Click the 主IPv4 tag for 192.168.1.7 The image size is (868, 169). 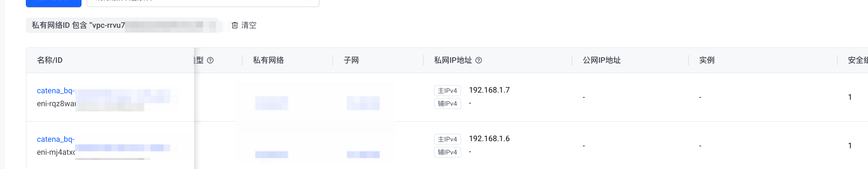447,91
